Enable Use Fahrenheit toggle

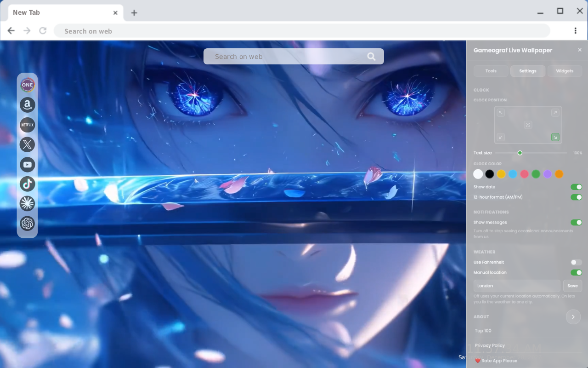coord(576,262)
